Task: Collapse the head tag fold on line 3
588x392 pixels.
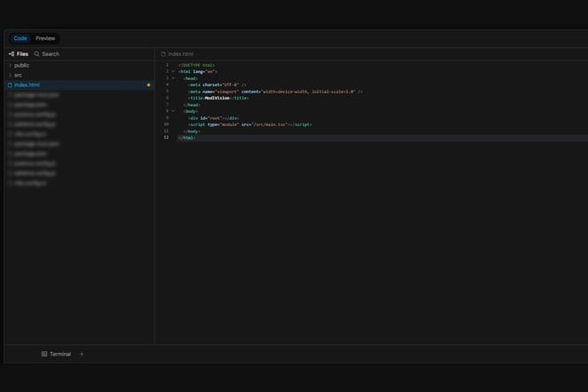Action: coord(173,78)
